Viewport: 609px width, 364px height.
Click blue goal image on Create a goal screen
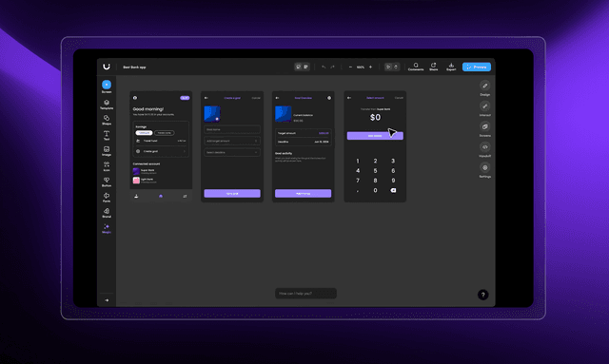pyautogui.click(x=212, y=114)
